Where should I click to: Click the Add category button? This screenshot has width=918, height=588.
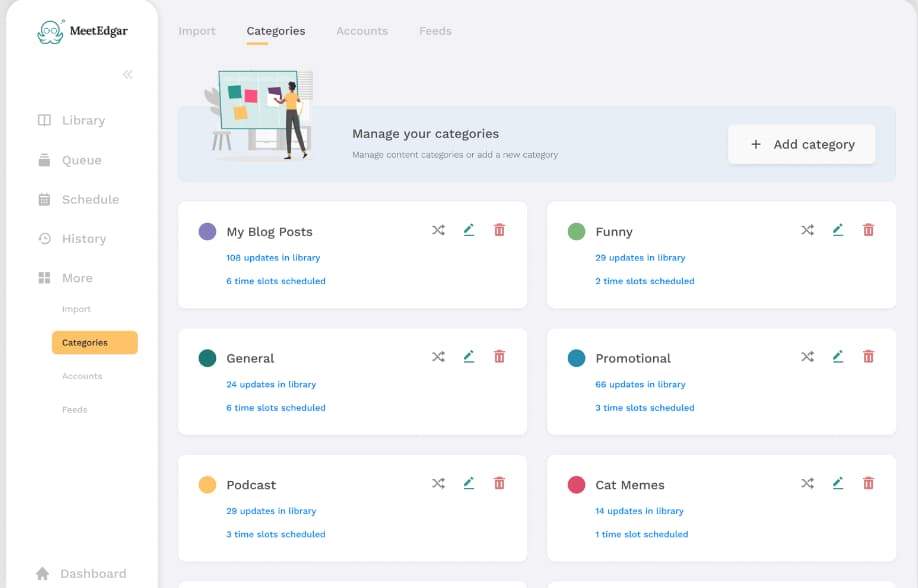801,144
